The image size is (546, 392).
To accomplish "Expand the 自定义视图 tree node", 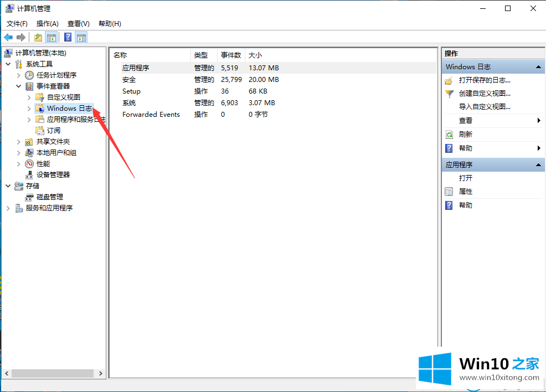I will coord(29,97).
